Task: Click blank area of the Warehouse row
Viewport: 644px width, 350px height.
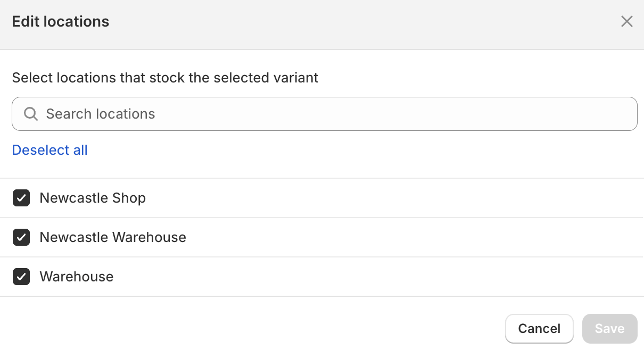Action: (378, 277)
